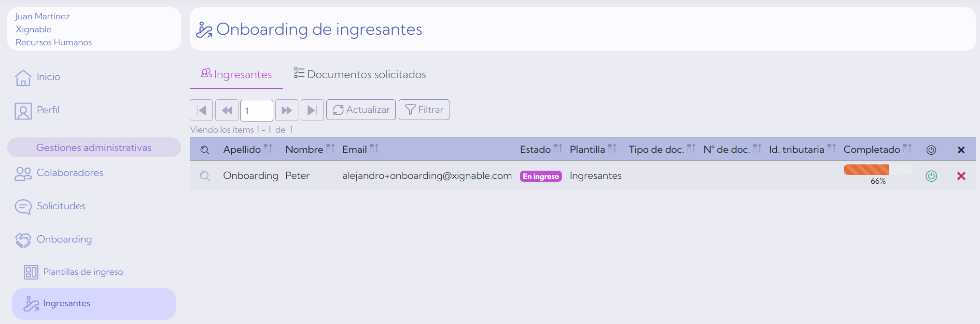Delete Peter Onboarding with red X
The height and width of the screenshot is (324, 980).
pyautogui.click(x=961, y=176)
